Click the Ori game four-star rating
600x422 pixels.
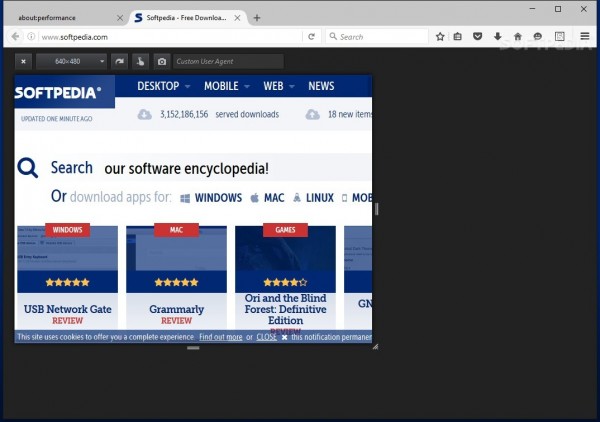(x=285, y=282)
